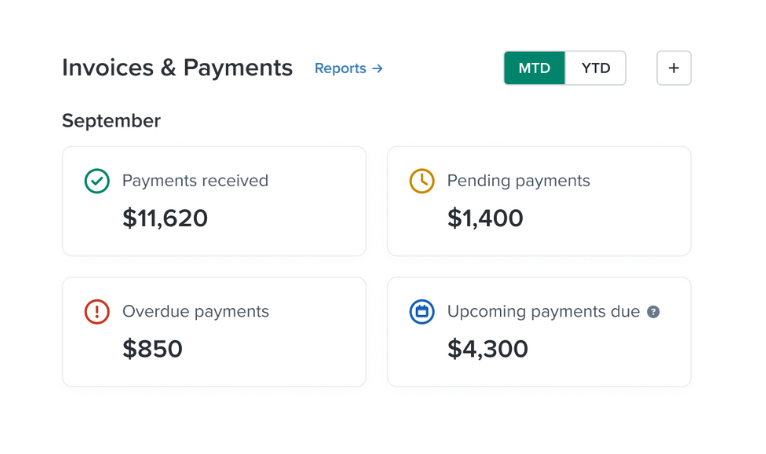The image size is (766, 454).
Task: Click the plus button to add
Action: (x=673, y=68)
